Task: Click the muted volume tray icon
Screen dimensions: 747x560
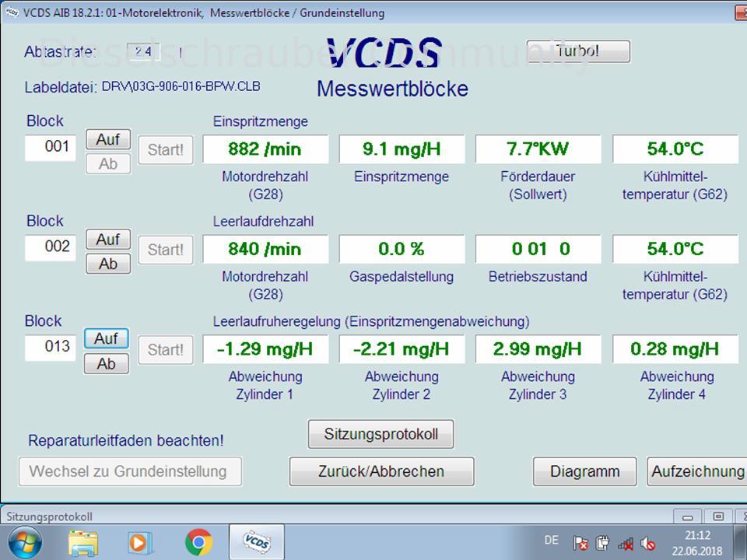Action: pyautogui.click(x=648, y=544)
